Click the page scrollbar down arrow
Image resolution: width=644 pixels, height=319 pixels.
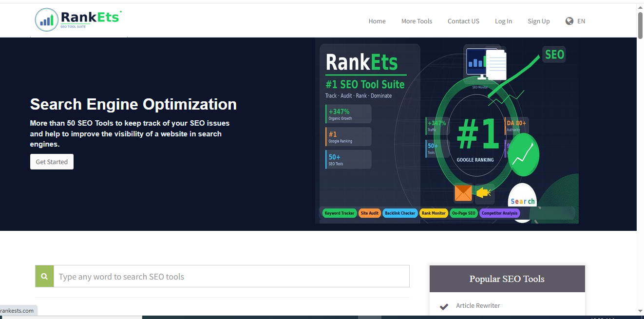640,311
